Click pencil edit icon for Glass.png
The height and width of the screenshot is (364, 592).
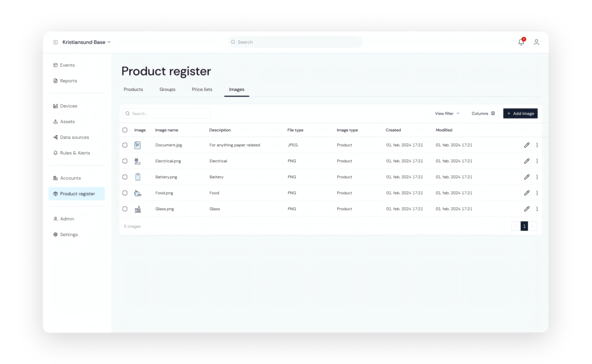point(527,209)
